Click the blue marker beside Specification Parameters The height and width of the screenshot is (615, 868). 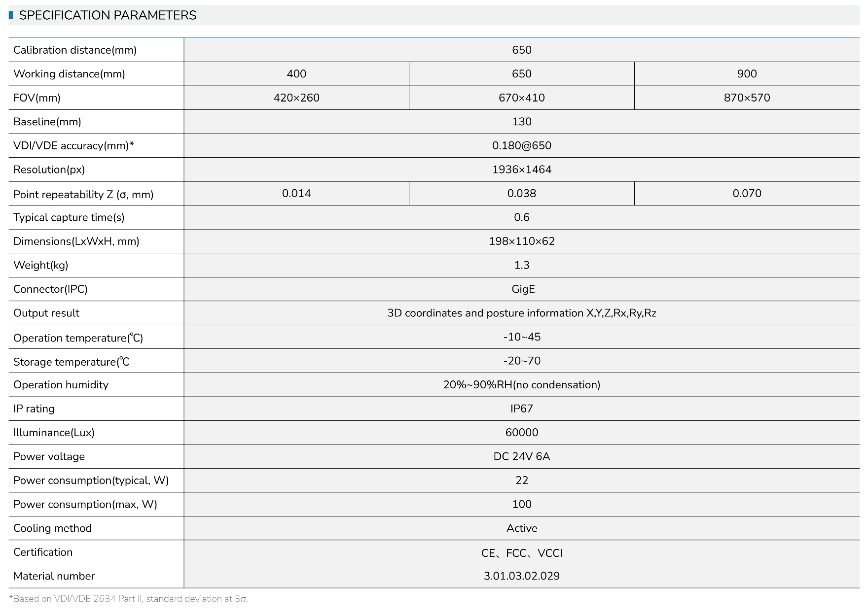pyautogui.click(x=11, y=15)
